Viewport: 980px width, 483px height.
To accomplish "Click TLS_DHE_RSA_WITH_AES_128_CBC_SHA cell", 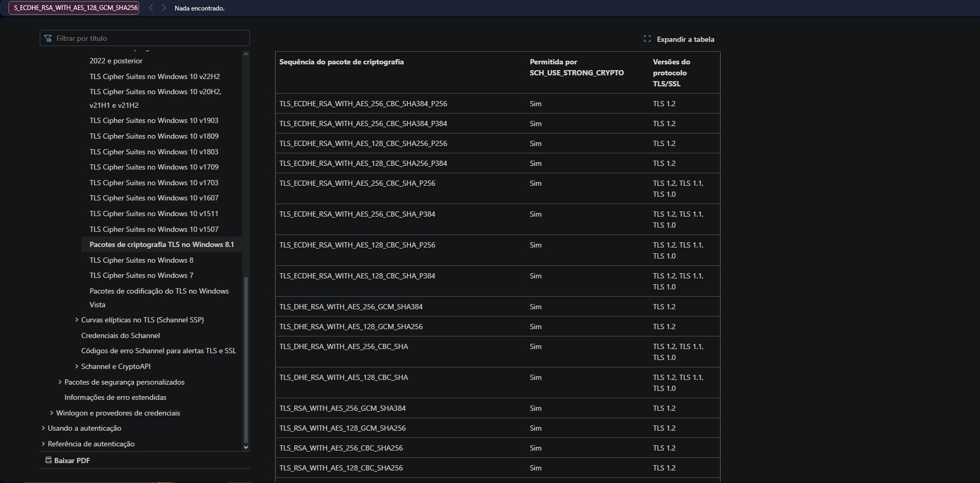I will [x=344, y=377].
